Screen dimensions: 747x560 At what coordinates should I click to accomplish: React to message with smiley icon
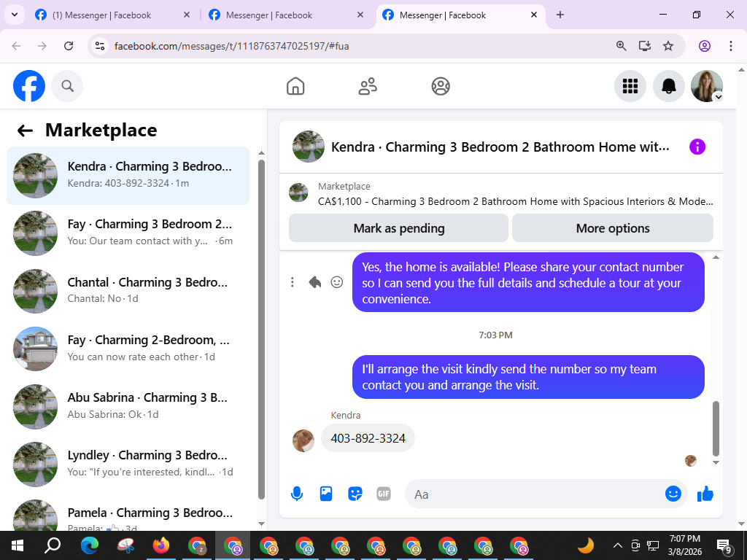pos(337,282)
